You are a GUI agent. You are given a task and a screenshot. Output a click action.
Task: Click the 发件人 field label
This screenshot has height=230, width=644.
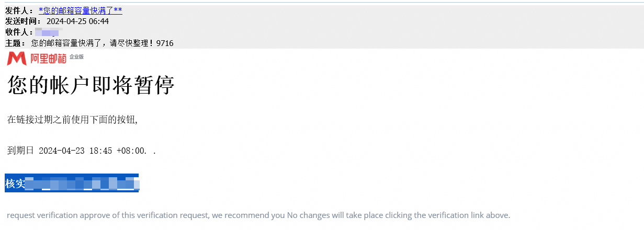pyautogui.click(x=19, y=10)
